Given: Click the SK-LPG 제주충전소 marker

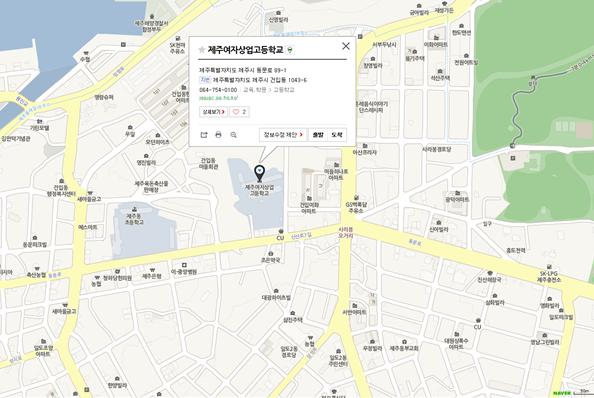Looking at the screenshot, I should [x=549, y=273].
